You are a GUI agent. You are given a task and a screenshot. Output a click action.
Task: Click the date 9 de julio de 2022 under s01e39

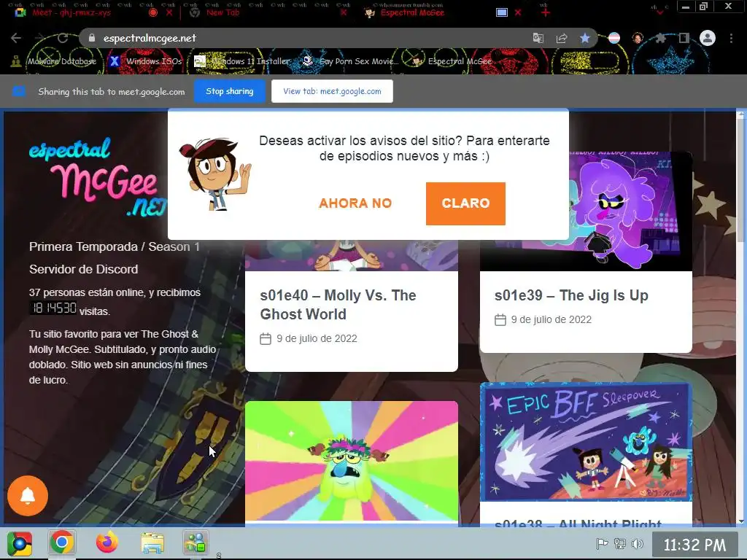pyautogui.click(x=551, y=319)
